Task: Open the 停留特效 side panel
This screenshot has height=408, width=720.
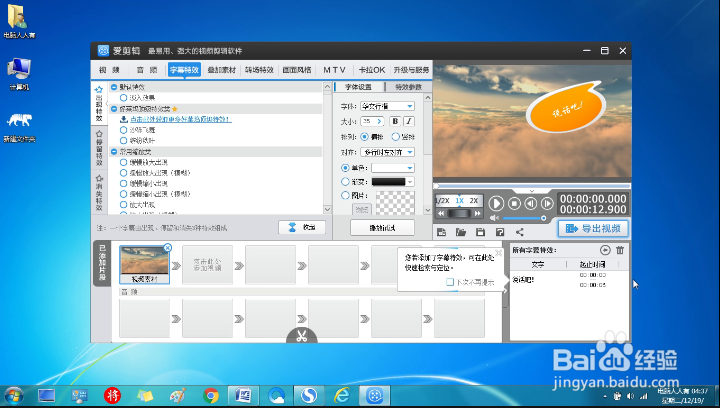Action: tap(99, 148)
